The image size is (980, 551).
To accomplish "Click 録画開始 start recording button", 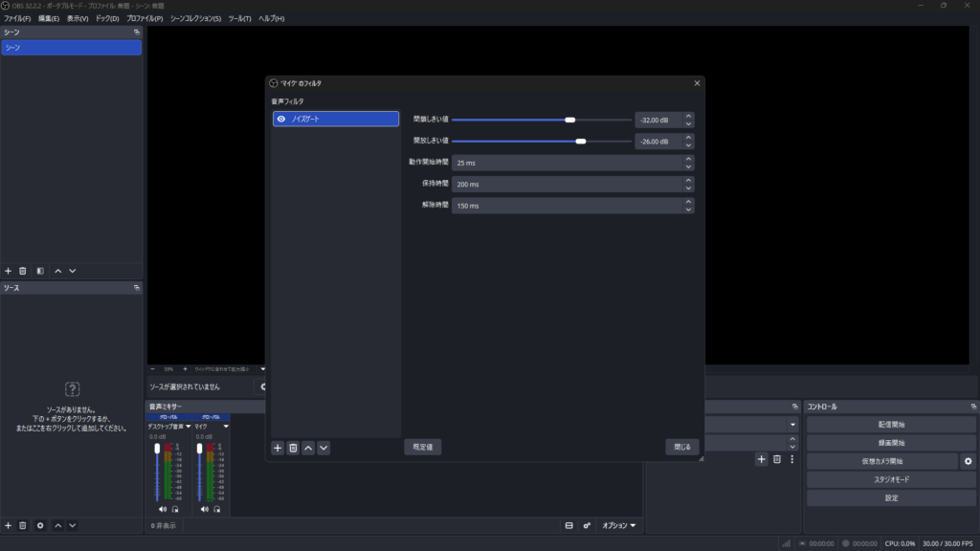I will pos(891,443).
